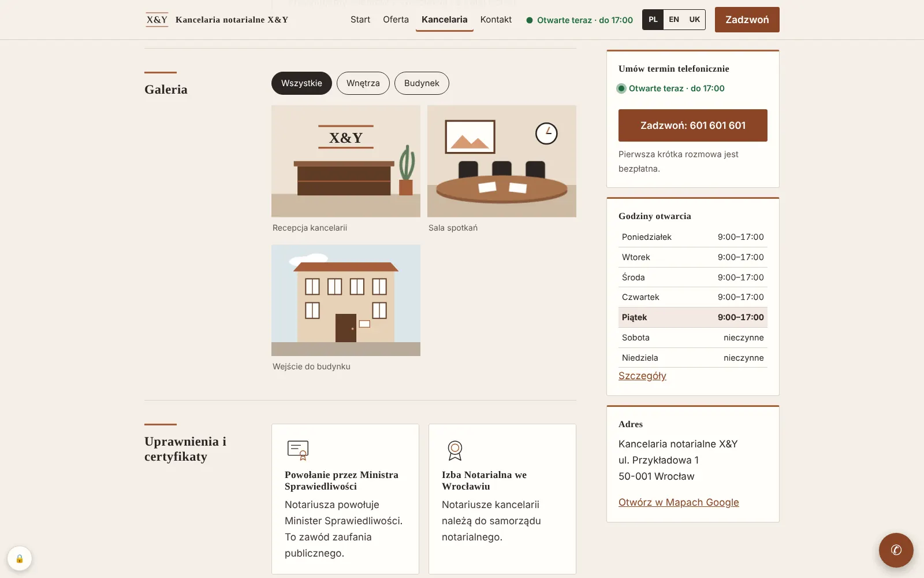Open the Sala spotkań gallery image
This screenshot has width=924, height=578.
[502, 161]
